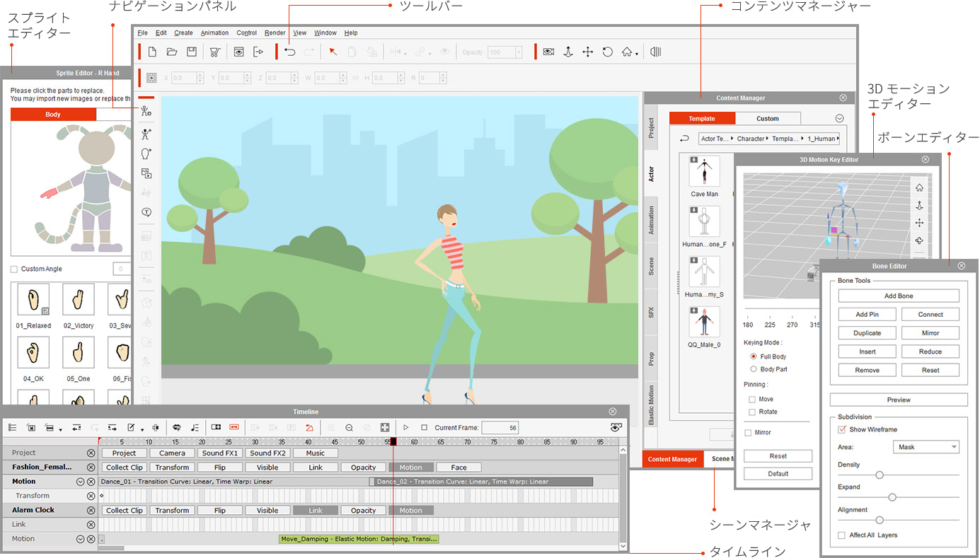Open the Home view dropdown arrow in toolbar
This screenshot has height=558, width=980.
(637, 54)
